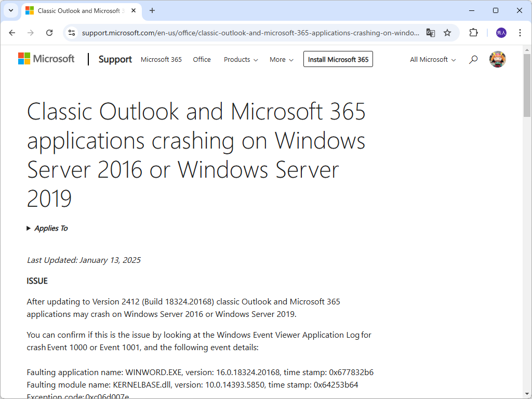
Task: Open the site search magnifier icon
Action: [x=473, y=60]
